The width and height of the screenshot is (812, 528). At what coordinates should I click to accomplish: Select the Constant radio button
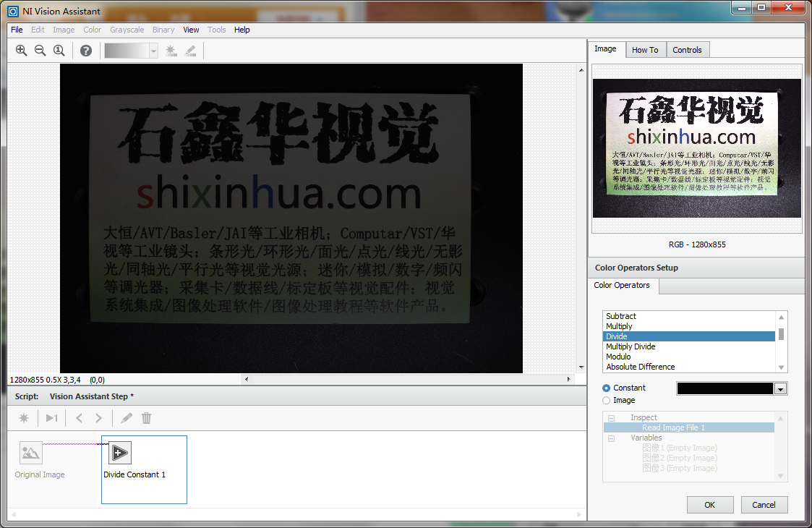point(607,388)
